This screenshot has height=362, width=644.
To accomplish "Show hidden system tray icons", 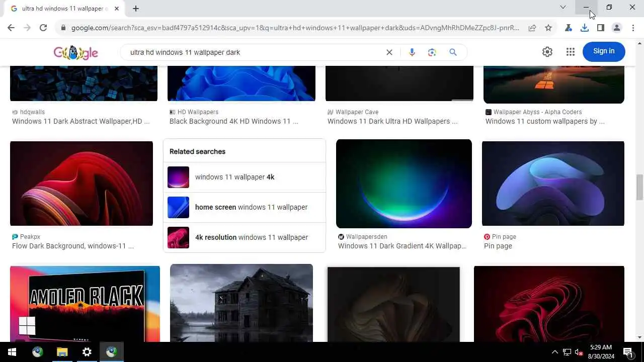I will pyautogui.click(x=554, y=352).
